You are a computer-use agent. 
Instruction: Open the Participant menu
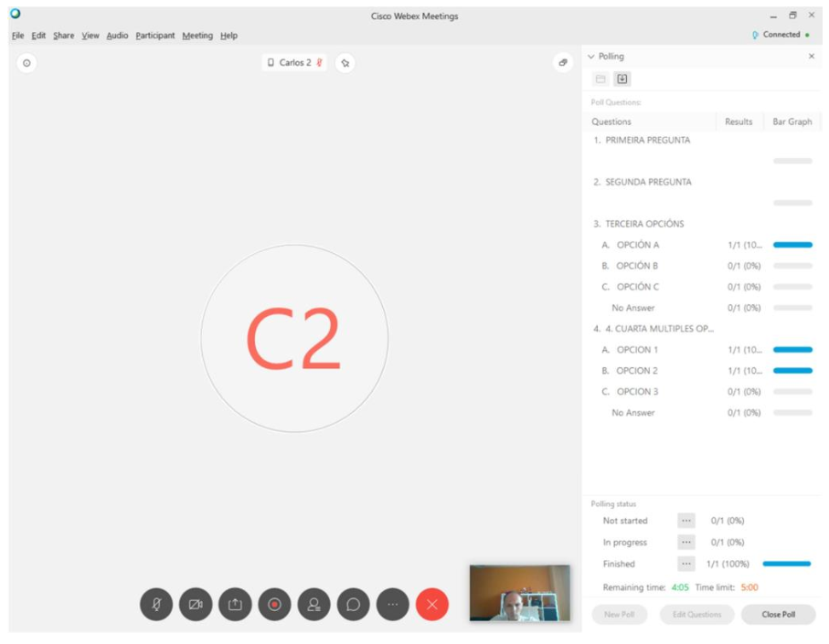[x=154, y=36]
